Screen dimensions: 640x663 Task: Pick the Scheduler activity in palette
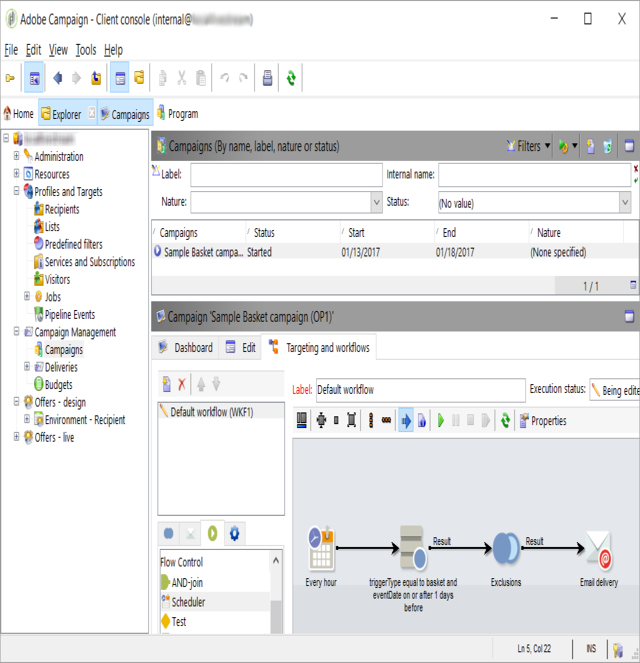click(x=183, y=602)
